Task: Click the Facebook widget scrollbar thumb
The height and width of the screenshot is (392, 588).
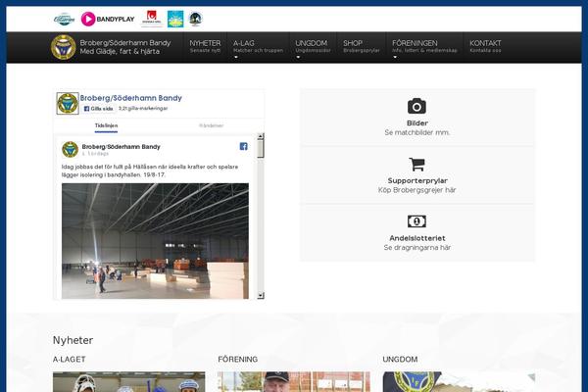Action: point(261,149)
